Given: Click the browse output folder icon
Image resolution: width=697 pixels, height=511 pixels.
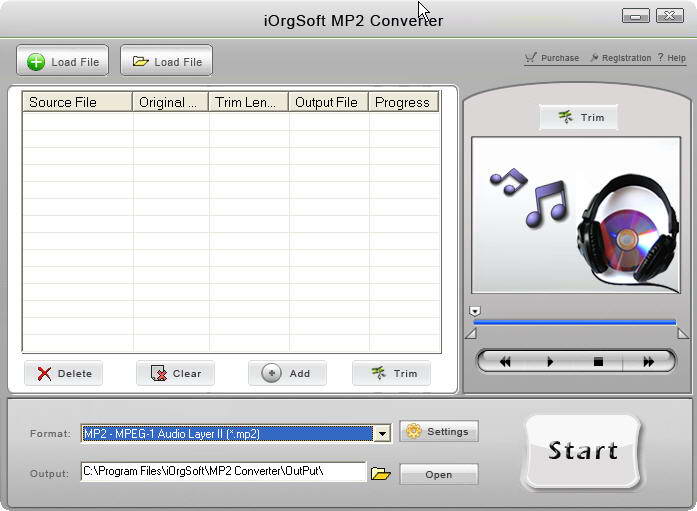Looking at the screenshot, I should 381,473.
